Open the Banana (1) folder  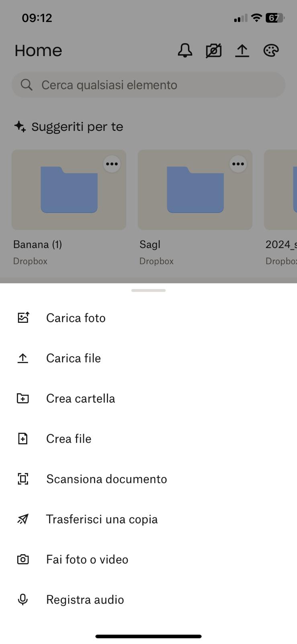(x=69, y=190)
